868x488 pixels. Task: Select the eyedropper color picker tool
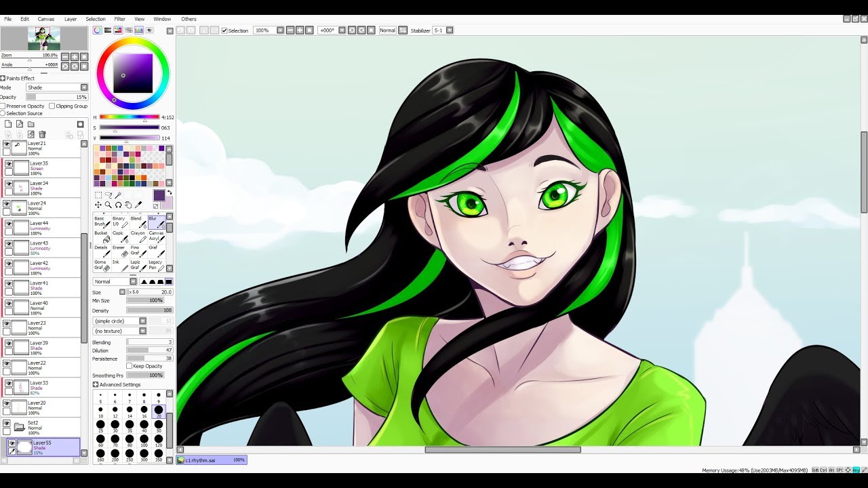(x=138, y=205)
